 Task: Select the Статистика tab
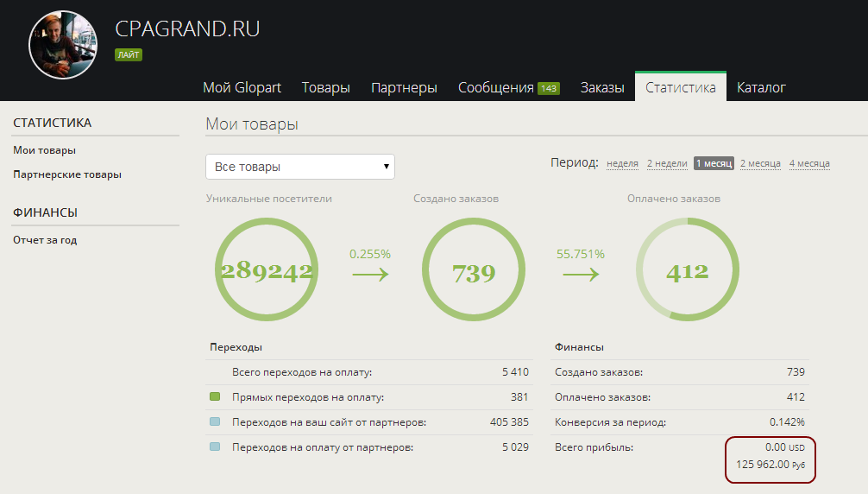tap(681, 87)
